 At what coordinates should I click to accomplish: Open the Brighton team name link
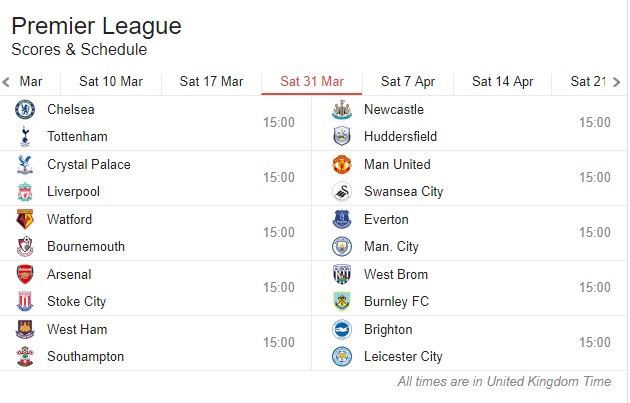click(x=388, y=330)
